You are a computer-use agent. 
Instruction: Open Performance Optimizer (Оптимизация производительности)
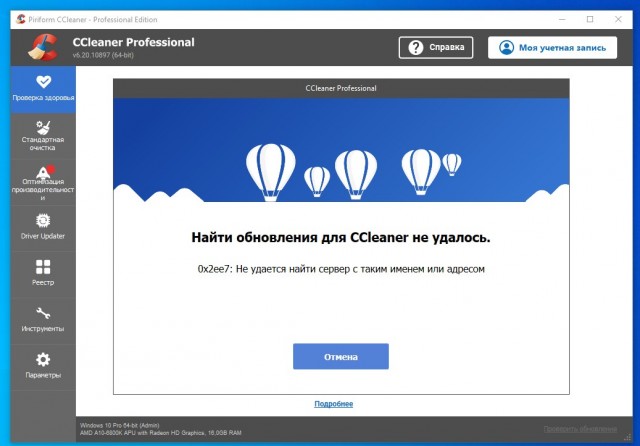43,182
